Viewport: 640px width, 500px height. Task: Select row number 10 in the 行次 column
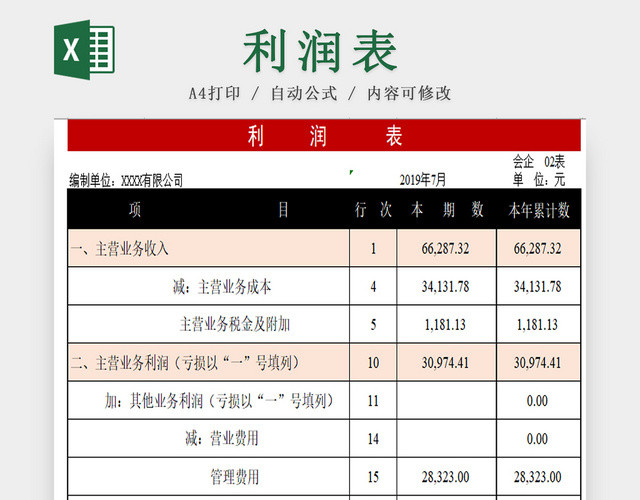coord(373,362)
